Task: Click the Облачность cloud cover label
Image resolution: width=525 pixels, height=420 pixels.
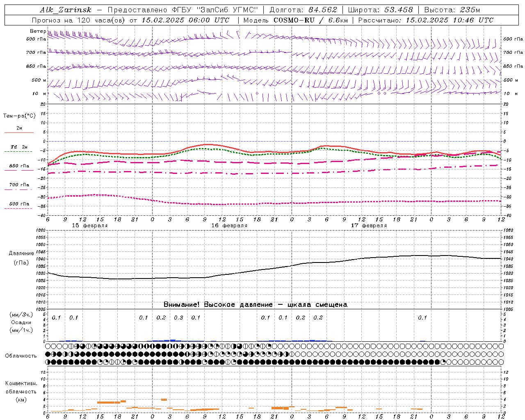Action: tap(21, 356)
